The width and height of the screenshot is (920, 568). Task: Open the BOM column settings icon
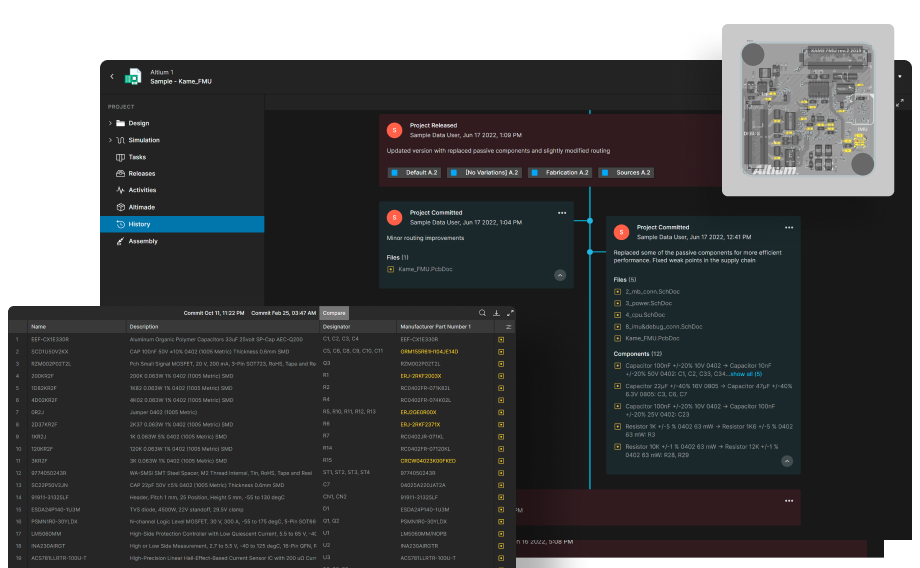(508, 327)
